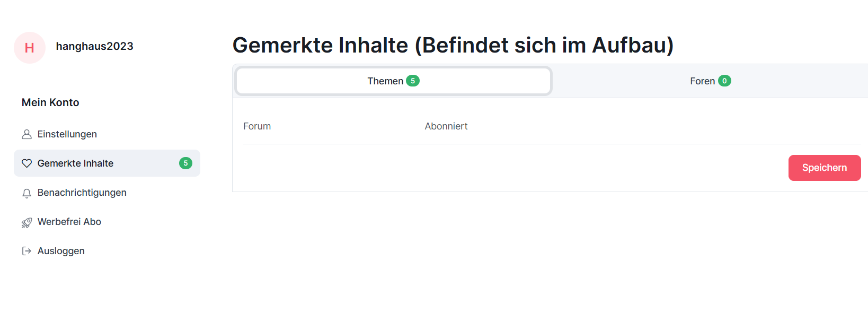Click the round H profile avatar

point(30,48)
